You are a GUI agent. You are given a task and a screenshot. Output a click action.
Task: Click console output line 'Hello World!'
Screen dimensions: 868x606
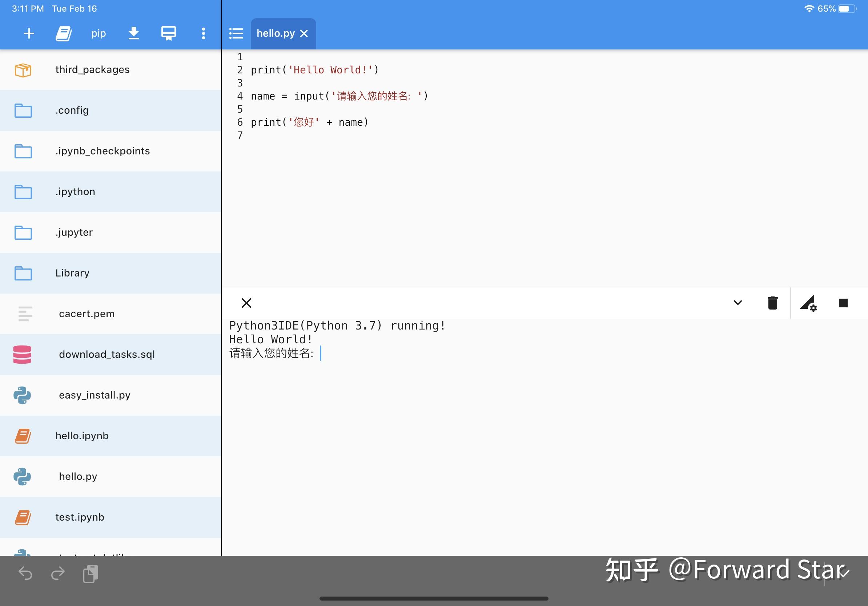tap(271, 339)
